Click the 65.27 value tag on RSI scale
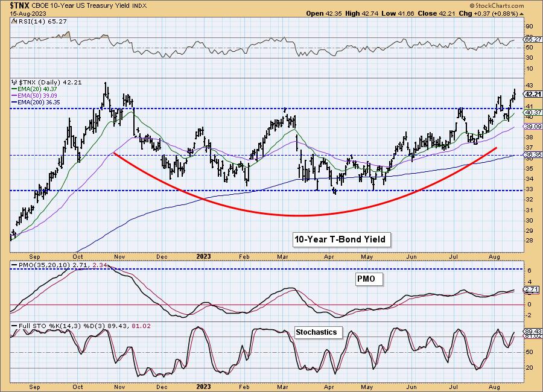The height and width of the screenshot is (392, 543). click(x=533, y=40)
